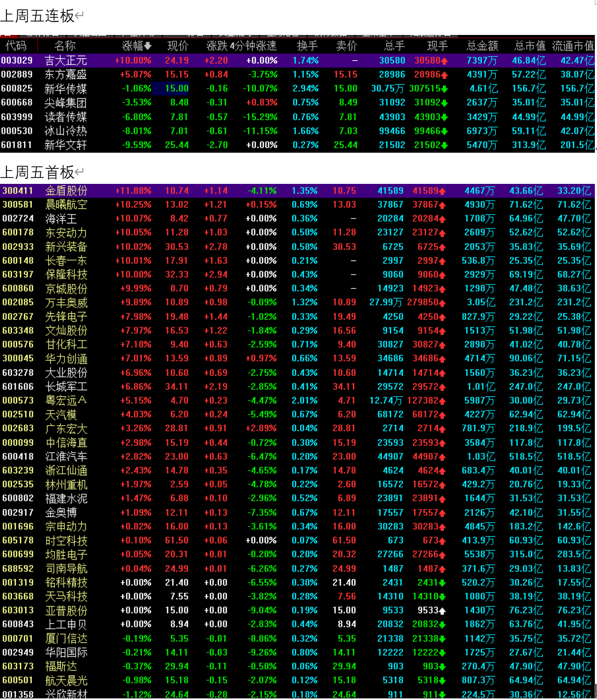Image resolution: width=597 pixels, height=700 pixels.
Task: Click the 长春一东 stock name
Action: pos(66,260)
